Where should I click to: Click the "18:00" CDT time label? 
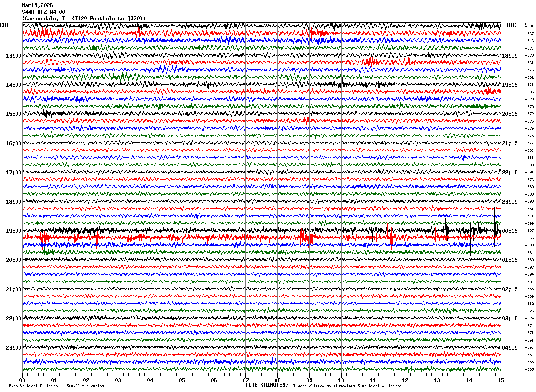[x=13, y=202]
